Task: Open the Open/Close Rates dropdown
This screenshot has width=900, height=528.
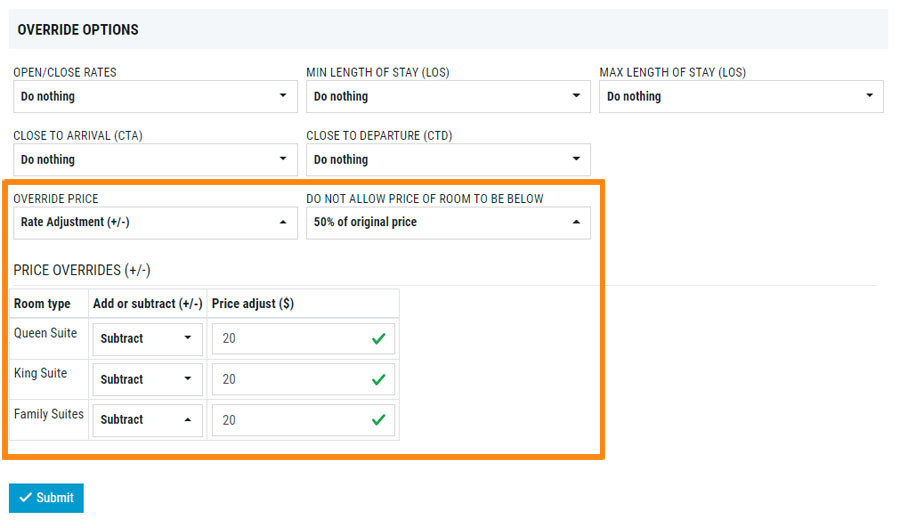Action: pyautogui.click(x=155, y=97)
